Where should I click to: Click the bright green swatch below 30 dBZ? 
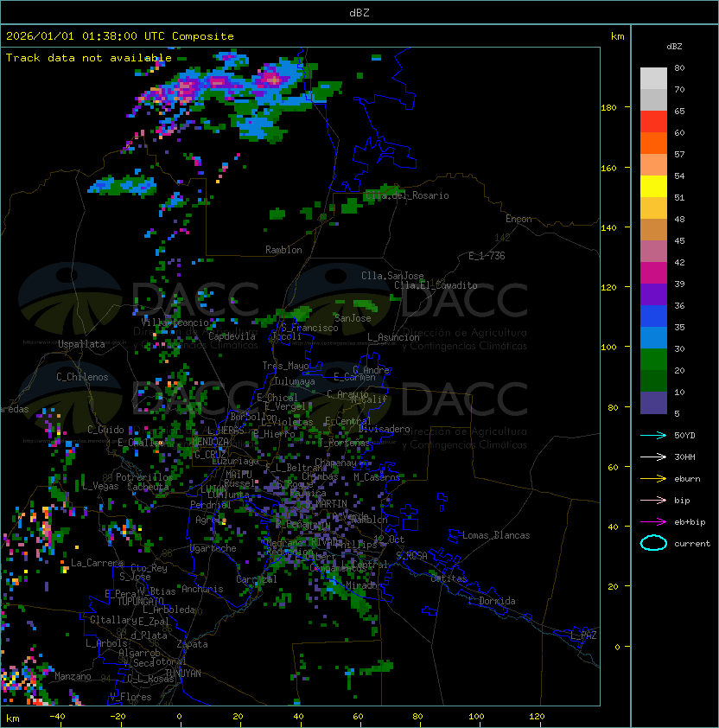click(653, 360)
